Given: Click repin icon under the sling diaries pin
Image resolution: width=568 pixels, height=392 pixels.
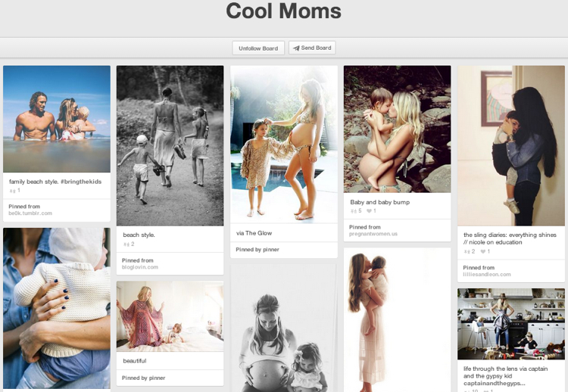Looking at the screenshot, I should coord(467,251).
